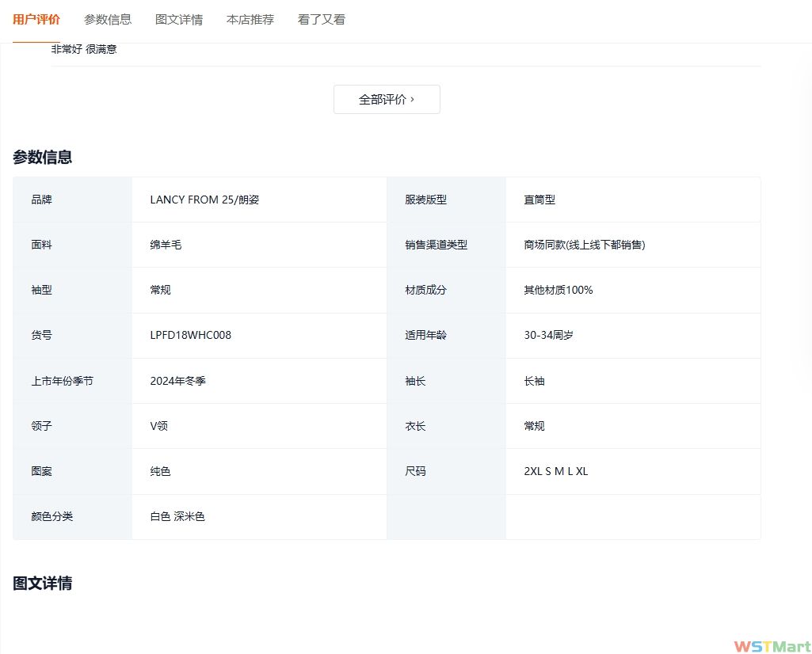The image size is (812, 654).
Task: Select the 本店推荐 tab
Action: coord(250,20)
